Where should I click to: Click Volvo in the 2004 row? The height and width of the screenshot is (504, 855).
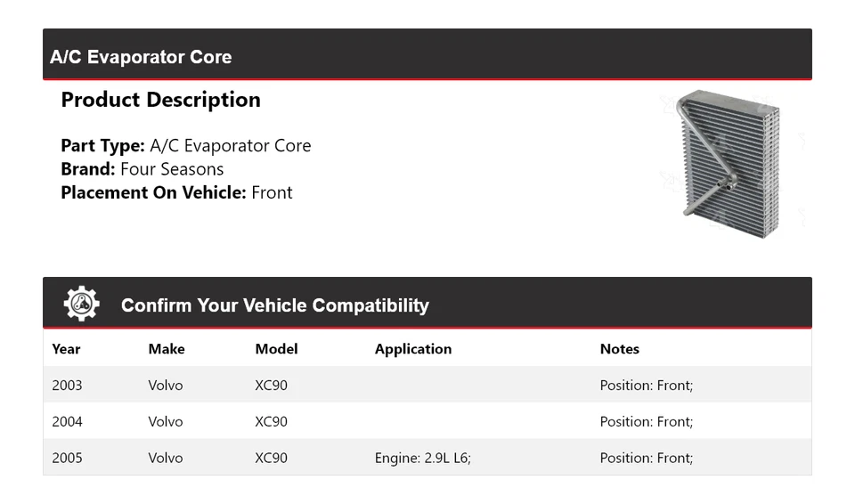point(165,422)
